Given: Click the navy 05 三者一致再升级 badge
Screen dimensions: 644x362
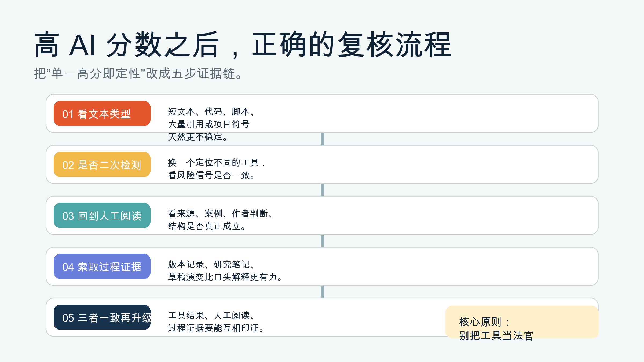Looking at the screenshot, I should click(102, 317).
